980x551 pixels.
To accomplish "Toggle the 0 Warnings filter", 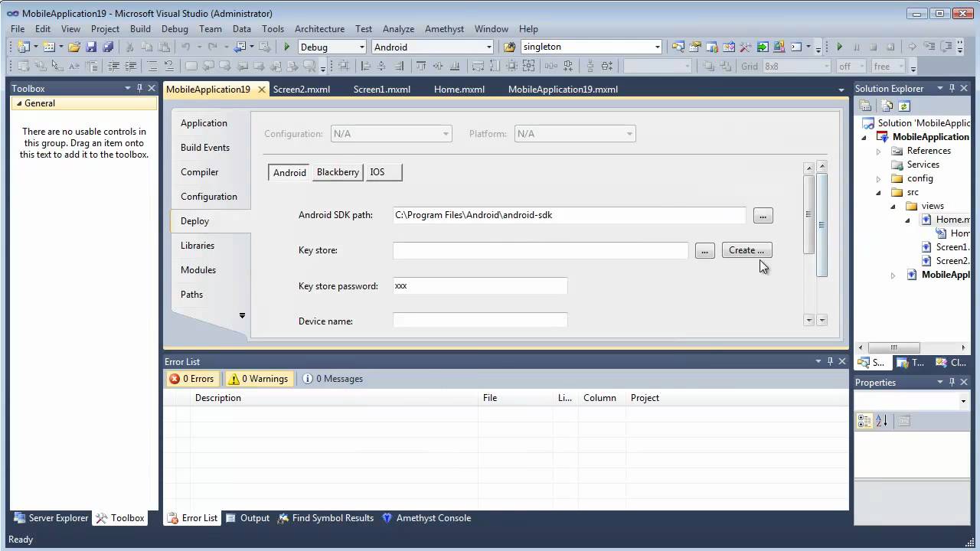I will (x=259, y=379).
